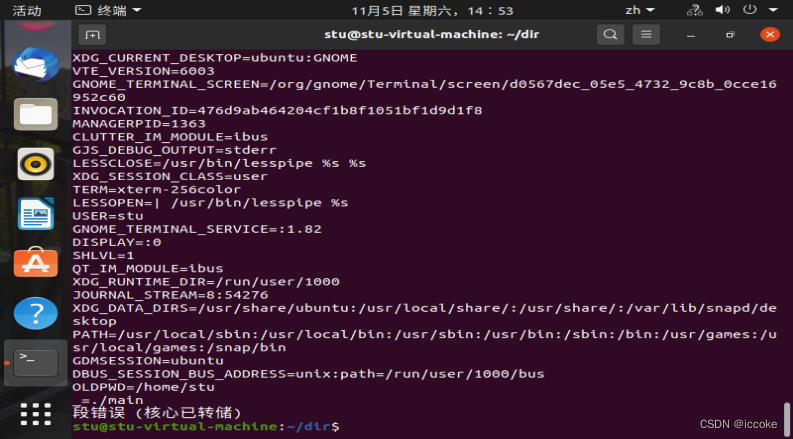Click the line GNOME_TERMINAL_SERVICE=:1.82
The image size is (793, 439).
197,229
